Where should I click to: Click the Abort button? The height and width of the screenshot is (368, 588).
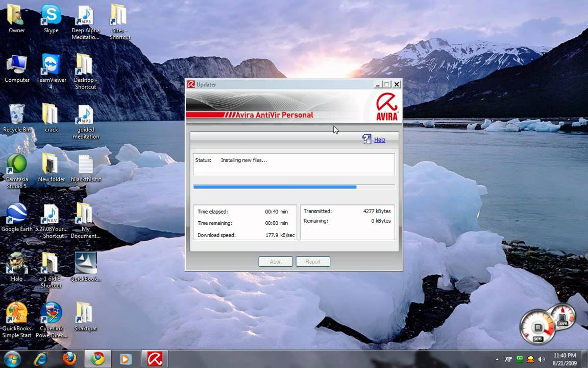[276, 262]
